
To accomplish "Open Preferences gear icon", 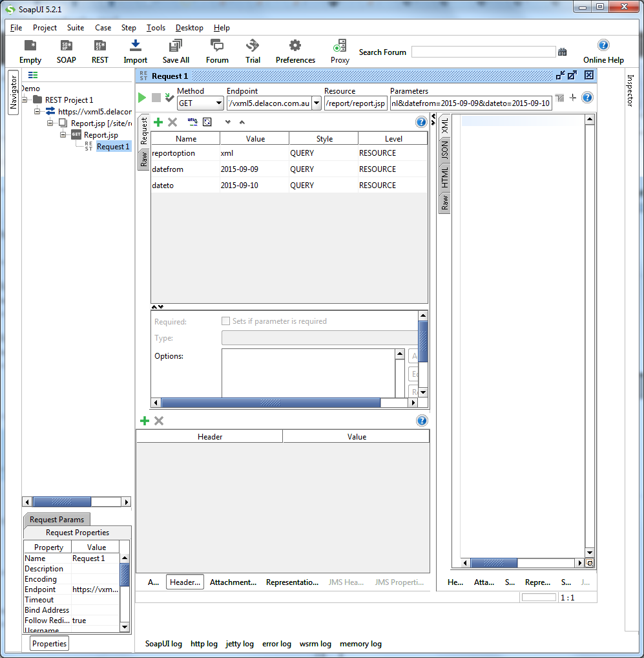I will pyautogui.click(x=295, y=45).
